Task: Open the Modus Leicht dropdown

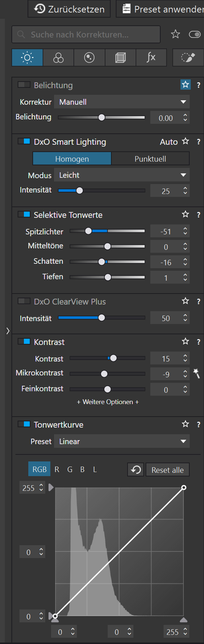Action: click(x=122, y=175)
